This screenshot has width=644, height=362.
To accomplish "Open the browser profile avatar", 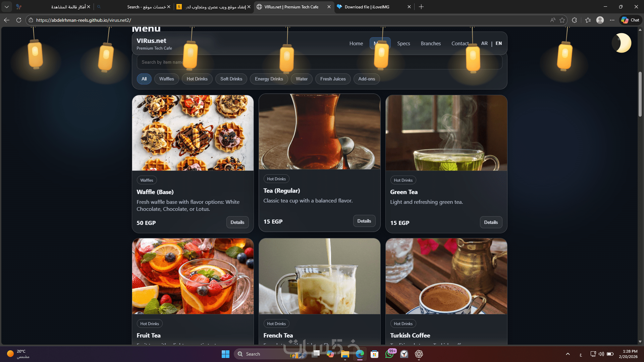I will (600, 20).
